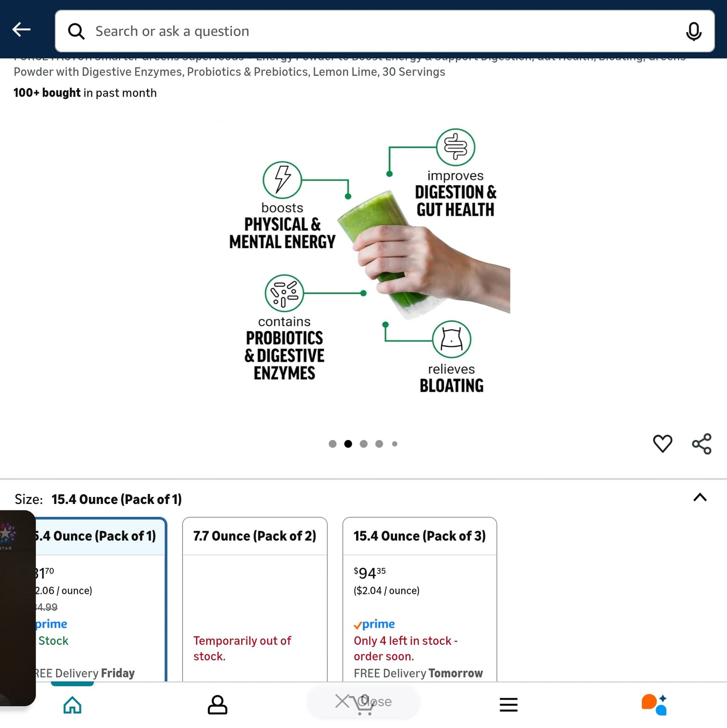
Task: Tap the microphone voice search icon
Action: (694, 31)
